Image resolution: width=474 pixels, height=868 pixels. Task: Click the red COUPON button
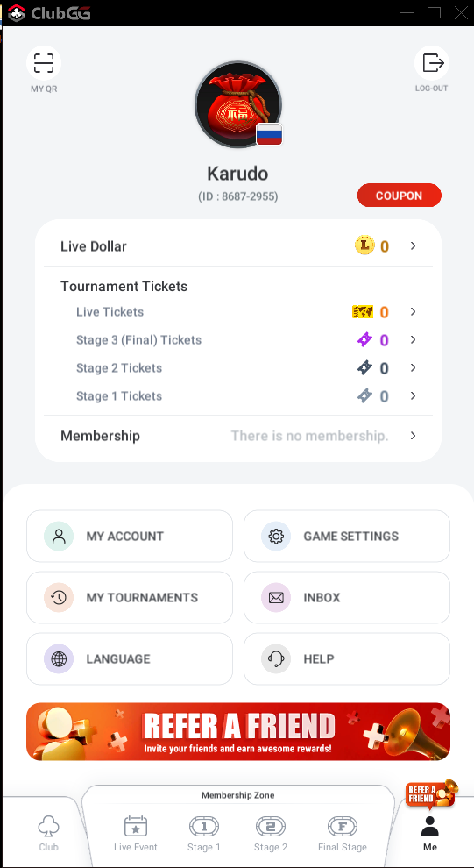click(x=400, y=196)
